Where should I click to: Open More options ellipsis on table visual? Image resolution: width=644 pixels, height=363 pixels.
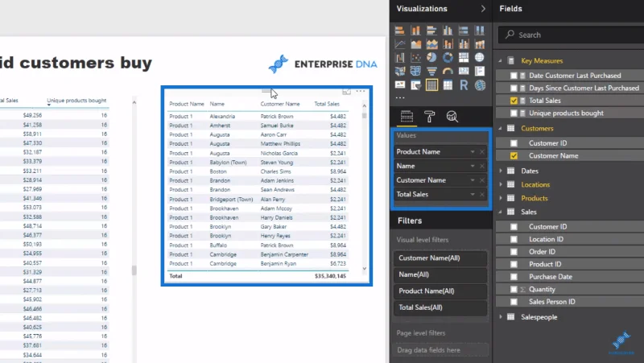tap(360, 91)
